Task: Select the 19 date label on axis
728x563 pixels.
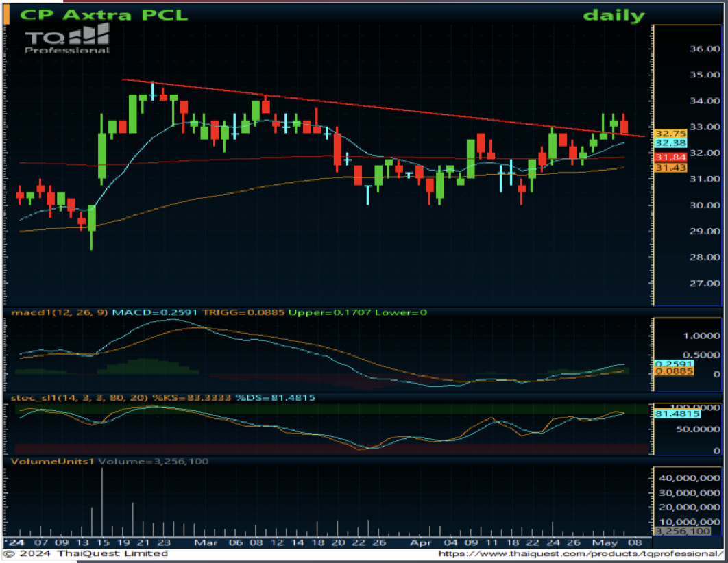Action: coord(123,542)
